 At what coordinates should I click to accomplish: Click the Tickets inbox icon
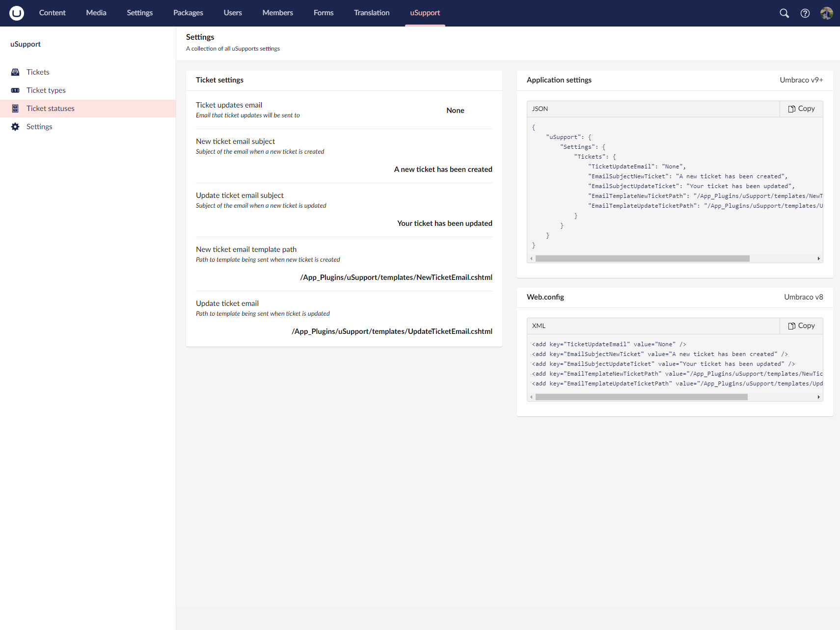[15, 72]
